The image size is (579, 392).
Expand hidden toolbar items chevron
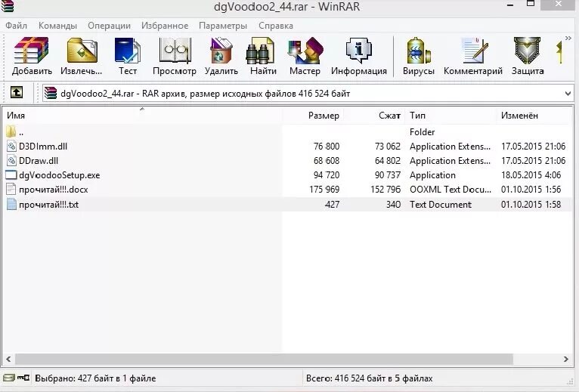568,39
